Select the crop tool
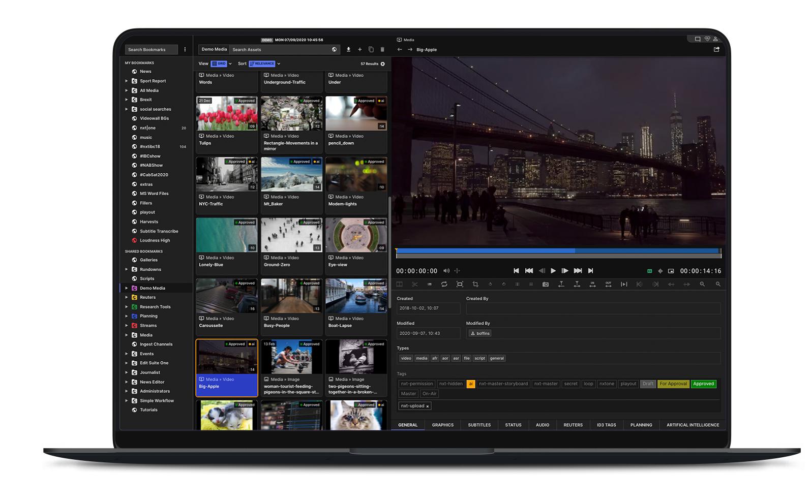This screenshot has width=812, height=504. pos(475,284)
